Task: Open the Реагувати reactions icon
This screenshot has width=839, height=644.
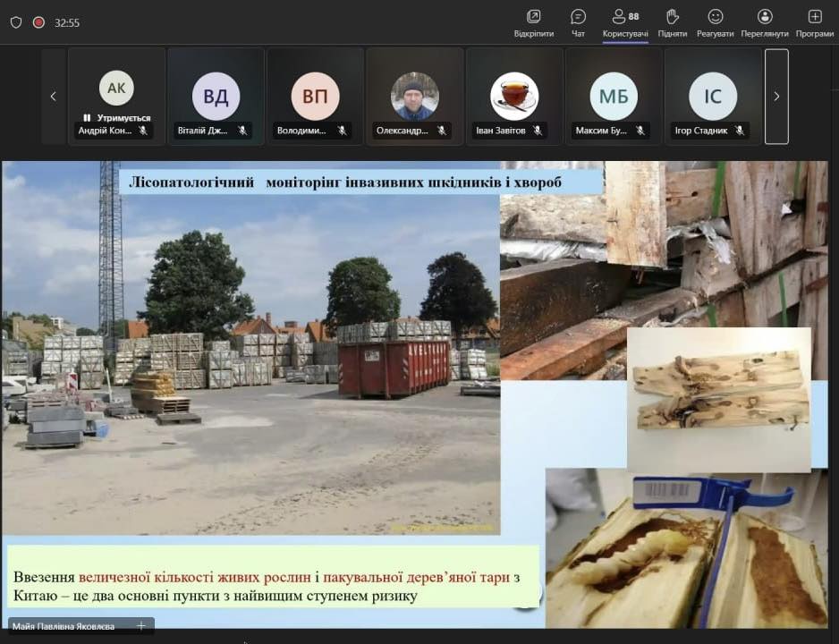Action: (x=715, y=17)
